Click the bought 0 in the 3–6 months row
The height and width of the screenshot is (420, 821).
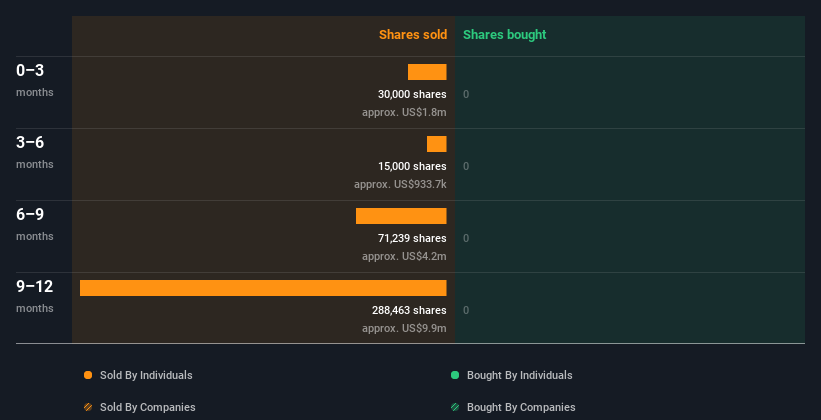click(x=466, y=167)
